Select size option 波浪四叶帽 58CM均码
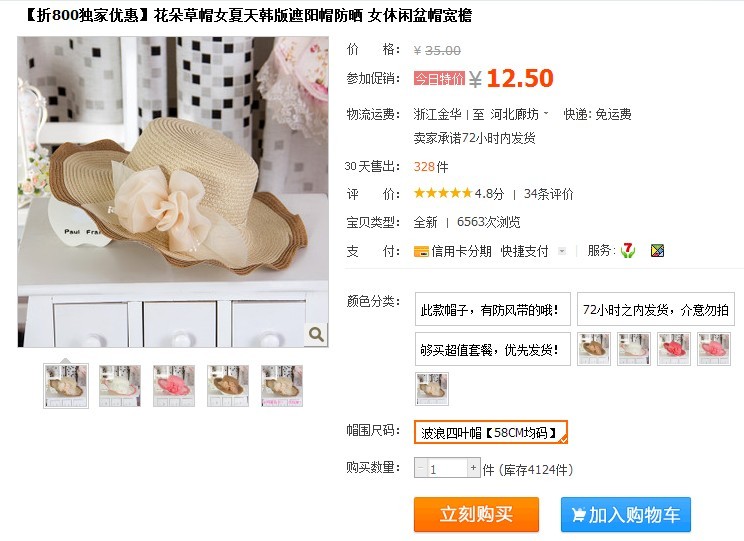The image size is (744, 541). tap(491, 432)
